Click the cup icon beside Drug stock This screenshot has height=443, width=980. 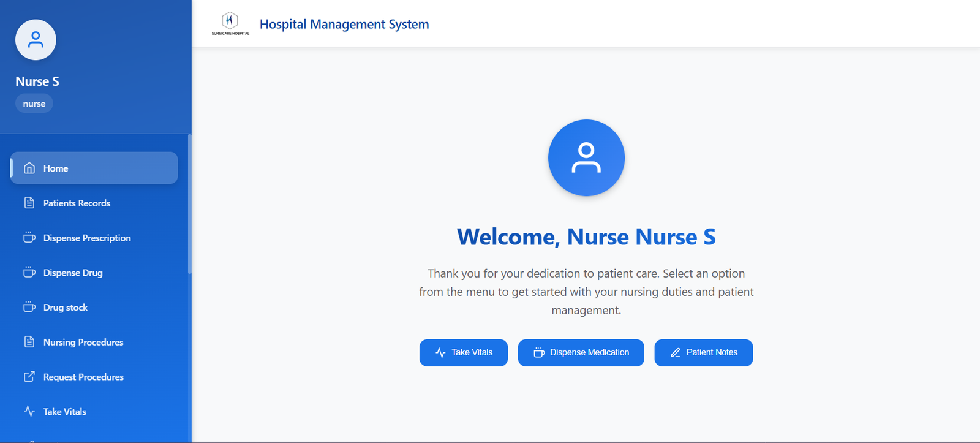point(29,307)
